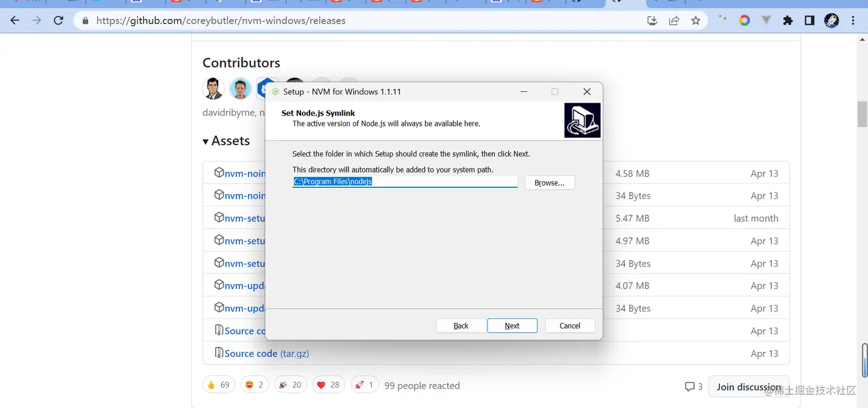Click the file-zip icon beside Source code (tar.gz)

(219, 353)
